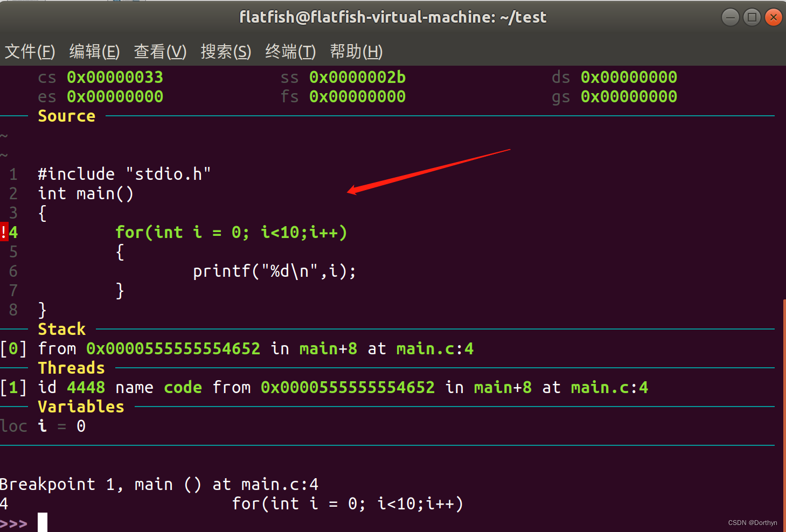
Task: Click the int main() source line
Action: coord(86,193)
